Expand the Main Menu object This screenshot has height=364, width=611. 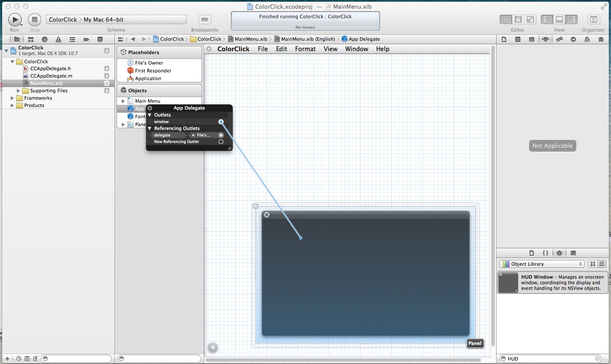point(123,101)
